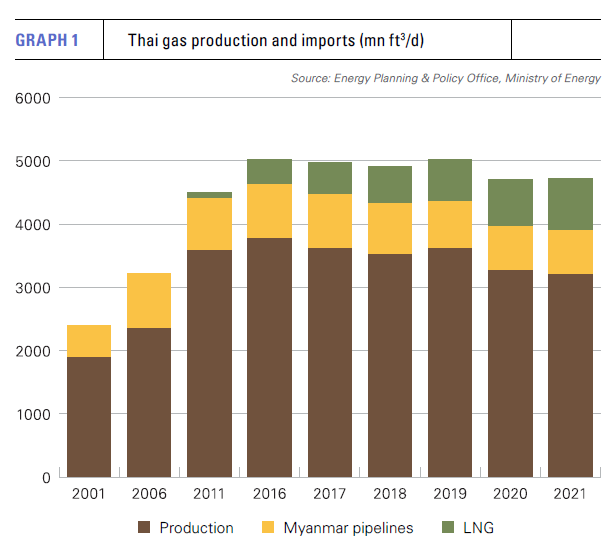Click the green LNG legend swatch

pyautogui.click(x=448, y=527)
